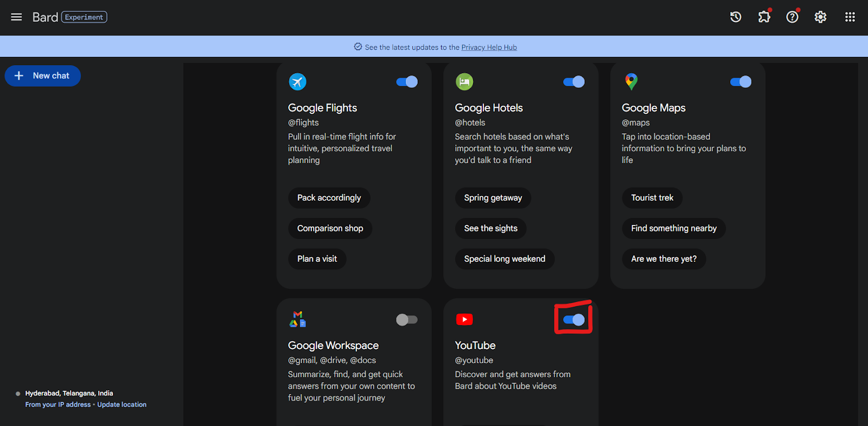Select the See the sights chip
The height and width of the screenshot is (426, 868).
[x=490, y=228]
